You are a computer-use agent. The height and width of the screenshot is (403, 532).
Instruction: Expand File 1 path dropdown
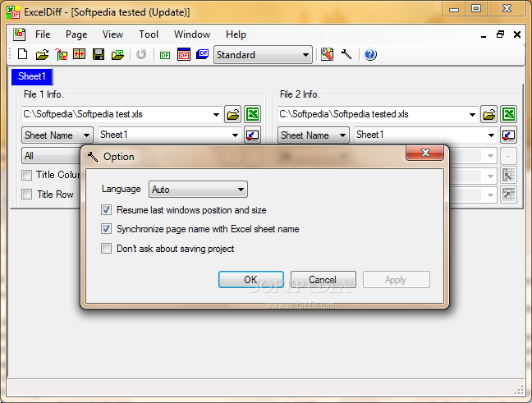pos(216,115)
